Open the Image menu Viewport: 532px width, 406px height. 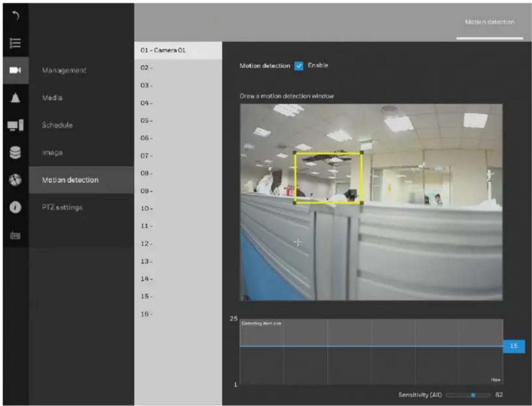click(52, 152)
